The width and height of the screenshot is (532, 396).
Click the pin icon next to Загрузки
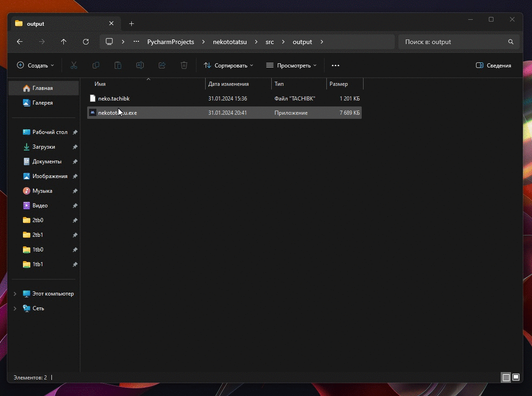click(75, 147)
